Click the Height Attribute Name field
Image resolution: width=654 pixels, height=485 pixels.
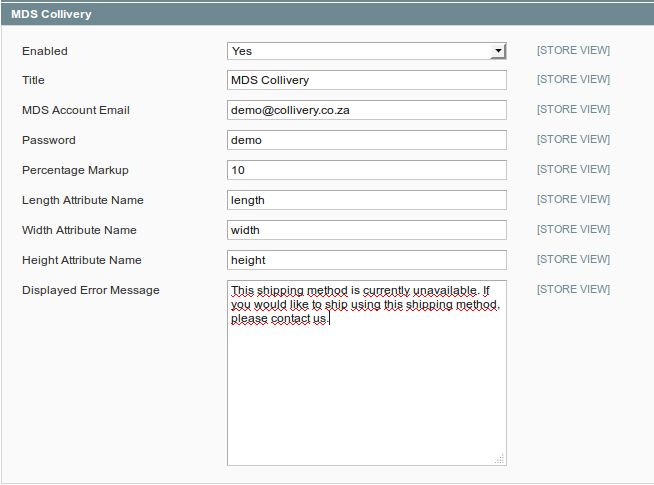pos(366,260)
